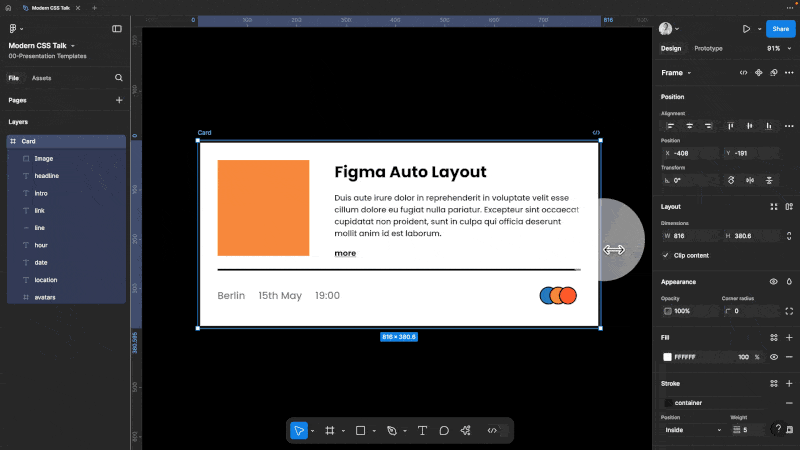Select the Move tool in toolbar
The image size is (800, 450).
tap(299, 431)
